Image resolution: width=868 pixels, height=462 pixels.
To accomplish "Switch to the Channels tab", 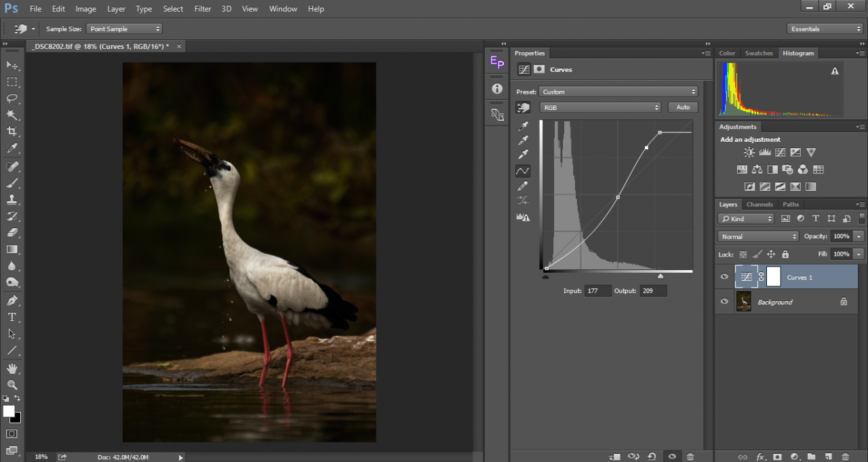I will (x=759, y=204).
